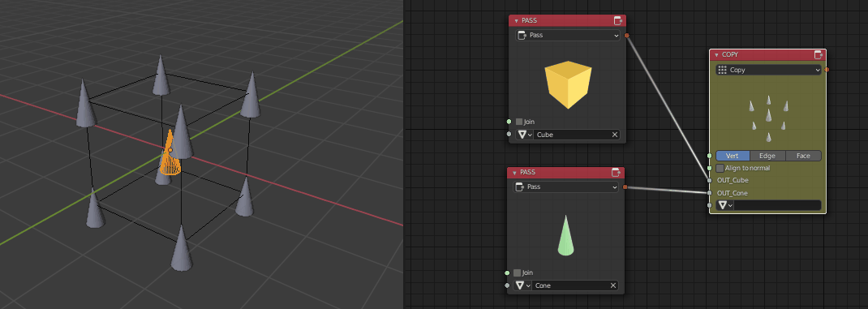Clear the Cone object field with X
The image size is (868, 309).
coord(613,285)
